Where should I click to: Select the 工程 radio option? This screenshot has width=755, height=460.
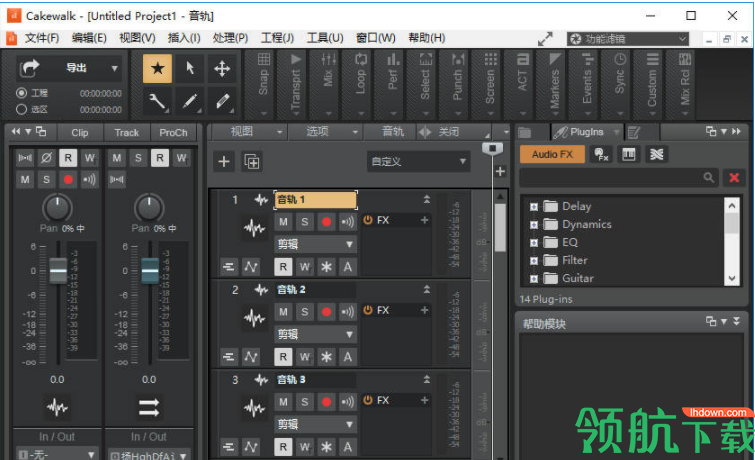[x=21, y=93]
